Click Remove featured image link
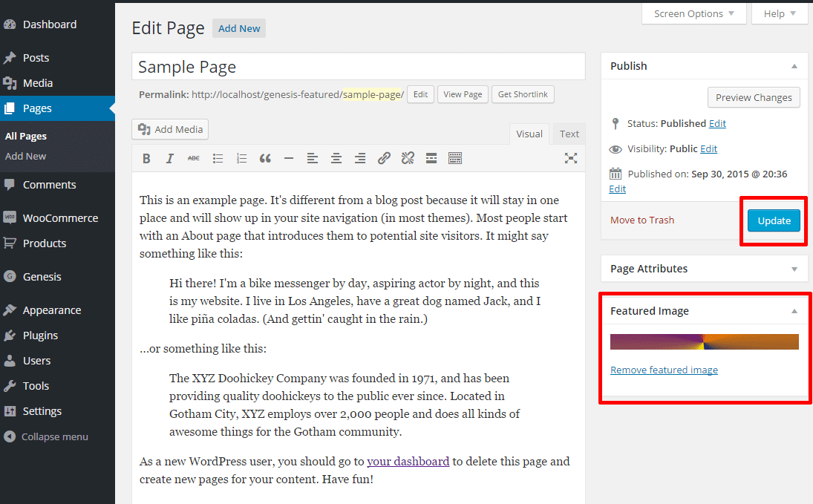 (x=664, y=370)
